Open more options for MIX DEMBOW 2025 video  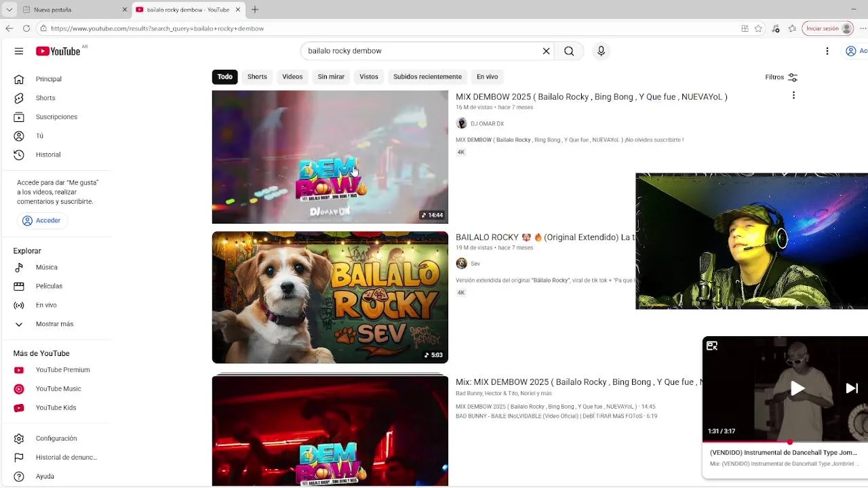(x=793, y=96)
